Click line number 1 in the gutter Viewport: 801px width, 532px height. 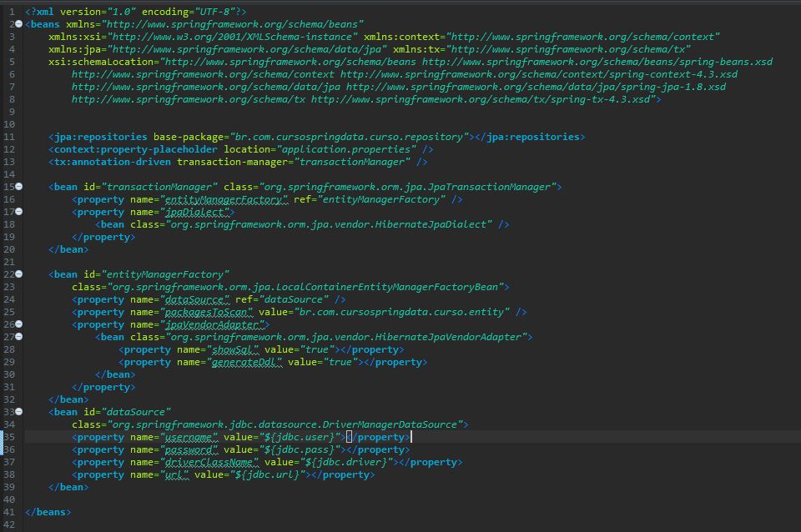(x=12, y=12)
